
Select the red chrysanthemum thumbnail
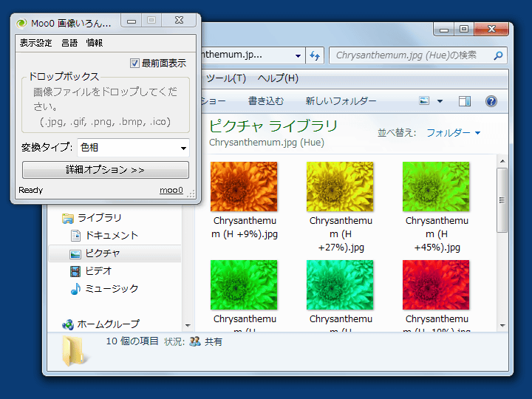pyautogui.click(x=436, y=285)
